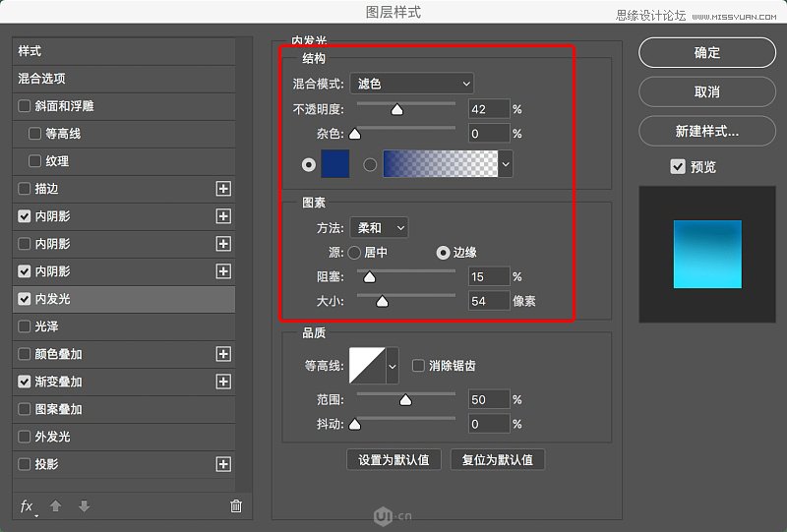This screenshot has height=532, width=787.
Task: Click plus icon on first 内阴影 row
Action: pos(223,216)
